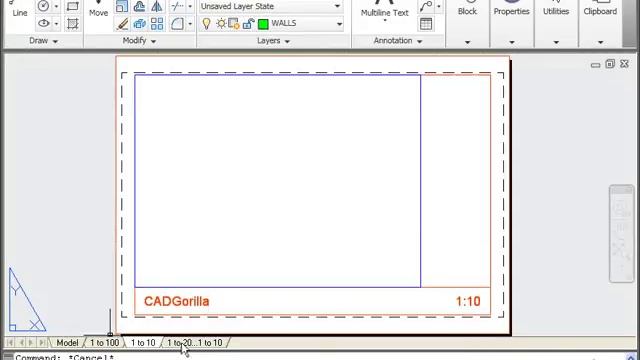Image resolution: width=640 pixels, height=360 pixels.
Task: Open the Multileader options arrow
Action: click(x=438, y=7)
